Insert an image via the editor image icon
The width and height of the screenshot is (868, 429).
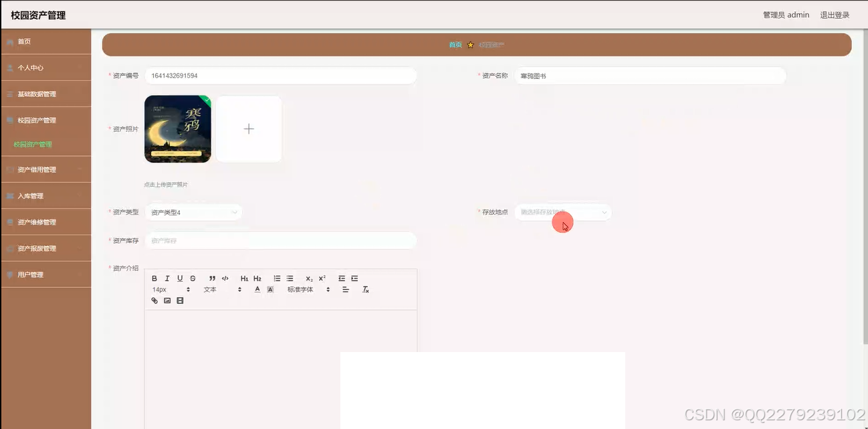pos(167,301)
